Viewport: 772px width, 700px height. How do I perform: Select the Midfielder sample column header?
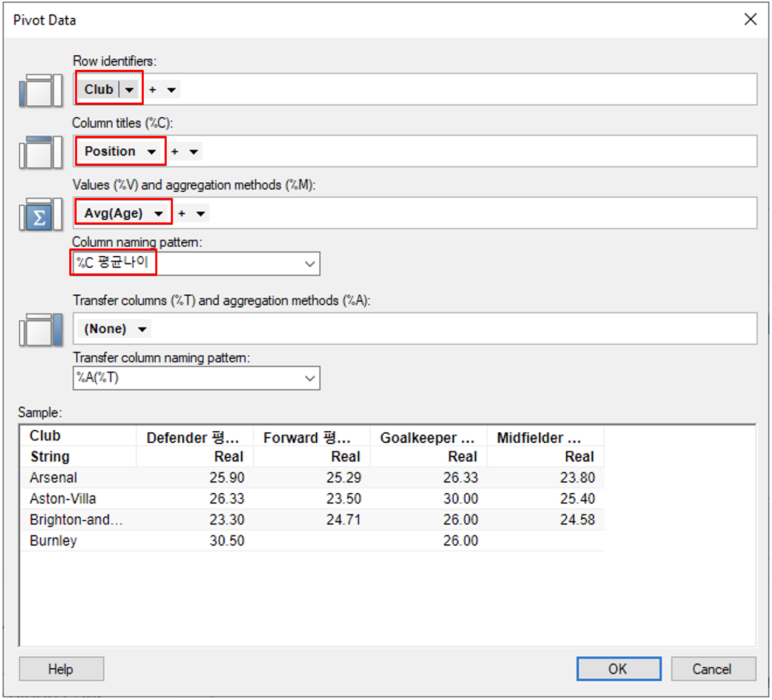545,436
